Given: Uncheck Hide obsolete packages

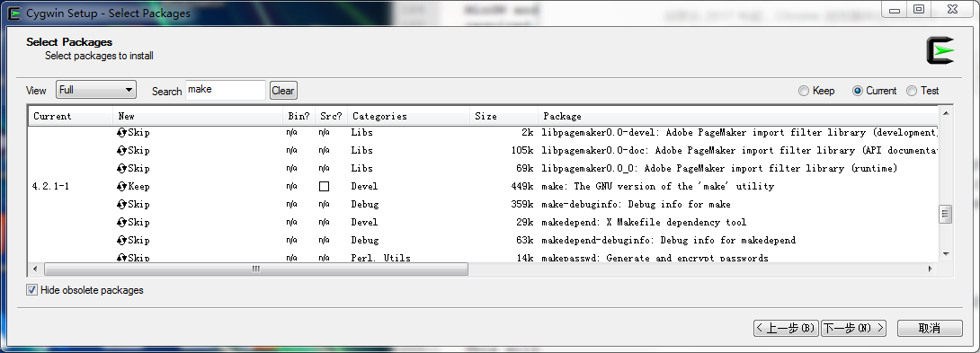Looking at the screenshot, I should coord(31,290).
